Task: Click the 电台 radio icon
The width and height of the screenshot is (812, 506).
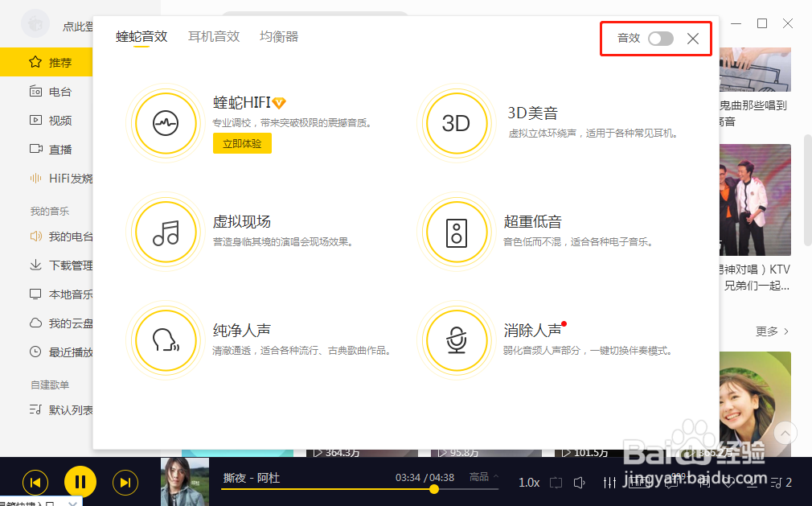Action: (35, 91)
